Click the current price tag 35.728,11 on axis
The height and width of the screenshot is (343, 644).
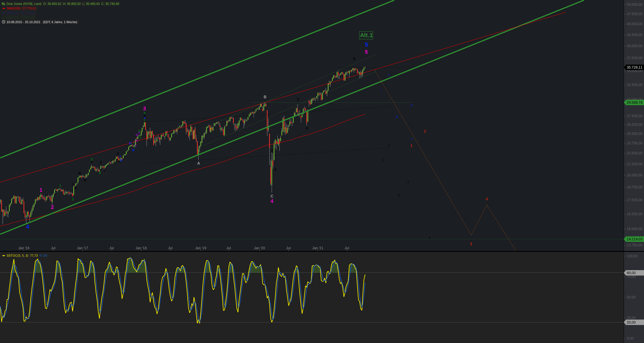(x=634, y=67)
